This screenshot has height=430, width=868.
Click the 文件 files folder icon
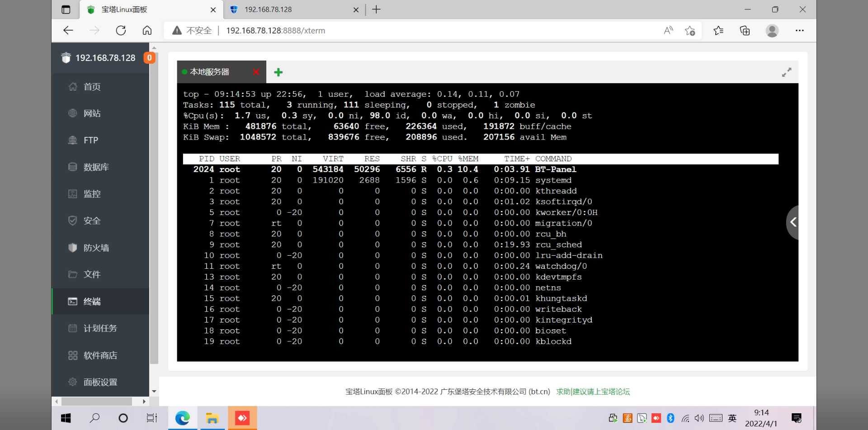tap(72, 274)
